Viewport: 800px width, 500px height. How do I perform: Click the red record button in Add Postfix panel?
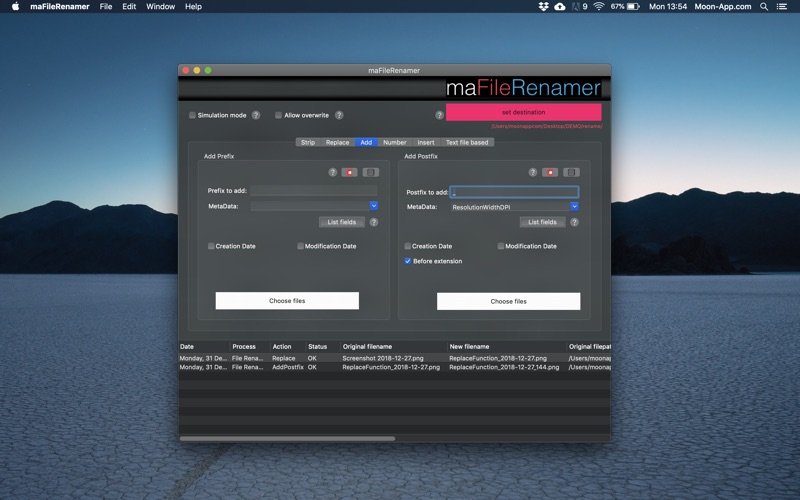[550, 172]
